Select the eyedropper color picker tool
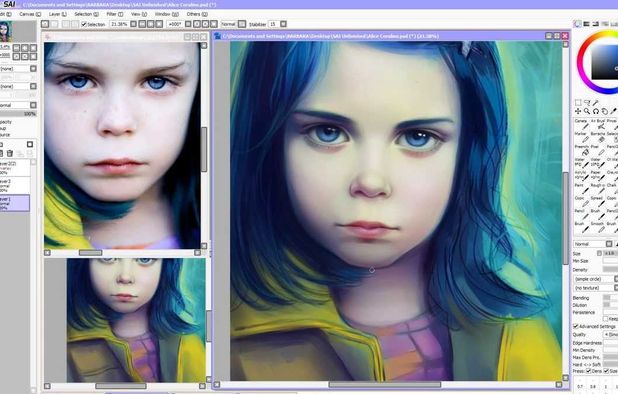This screenshot has width=618, height=394. coord(614,112)
